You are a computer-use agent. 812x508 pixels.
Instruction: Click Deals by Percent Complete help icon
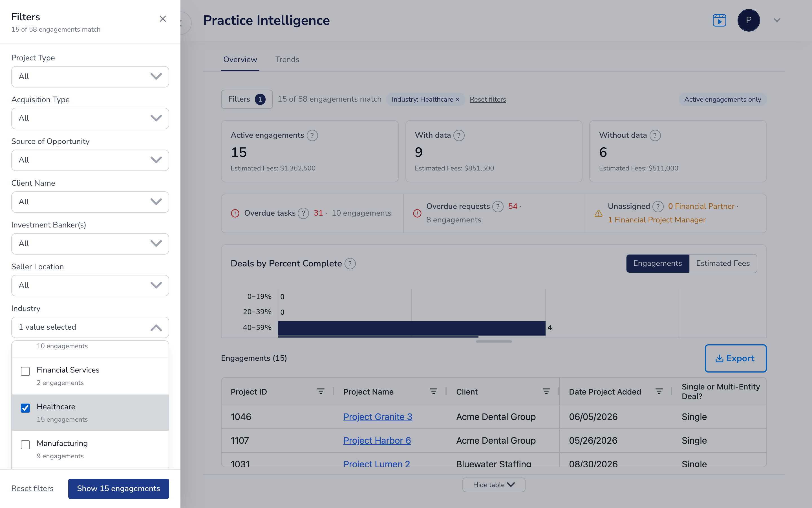(350, 263)
